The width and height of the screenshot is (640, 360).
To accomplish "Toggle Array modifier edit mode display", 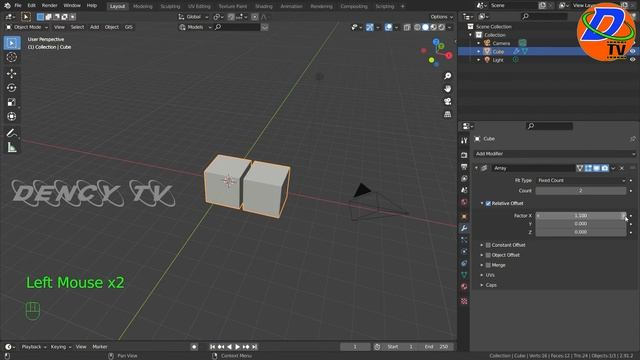I will (588, 168).
